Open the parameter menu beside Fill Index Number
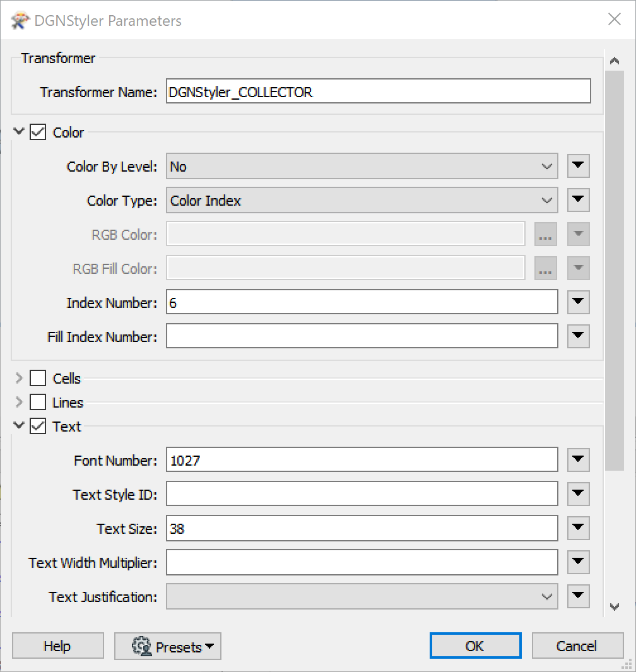Screen dimensions: 636x672 [x=578, y=336]
